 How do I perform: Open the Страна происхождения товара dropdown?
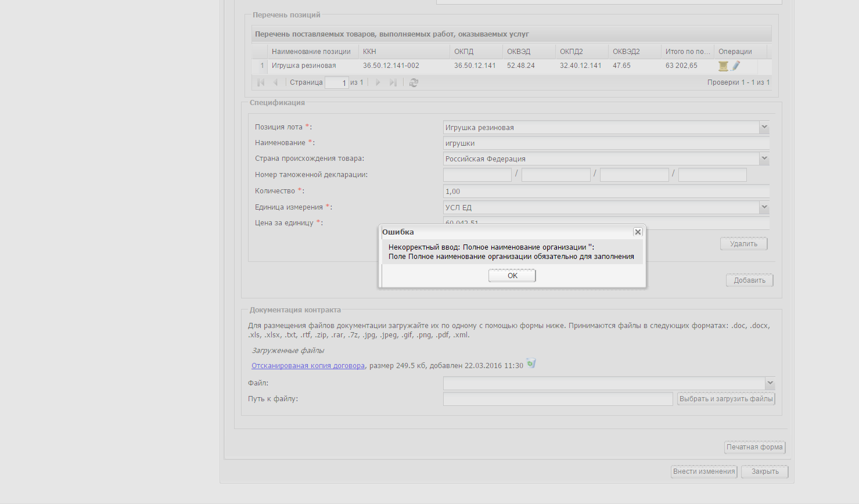click(764, 159)
